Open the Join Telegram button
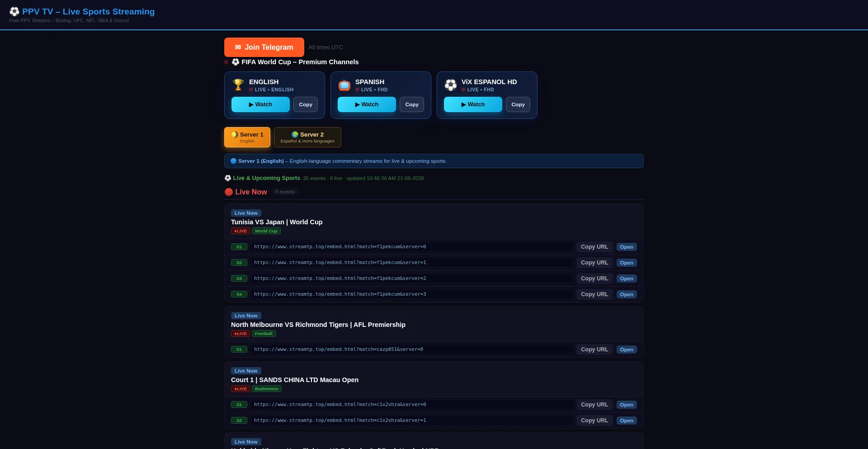The width and height of the screenshot is (868, 449). 264,47
